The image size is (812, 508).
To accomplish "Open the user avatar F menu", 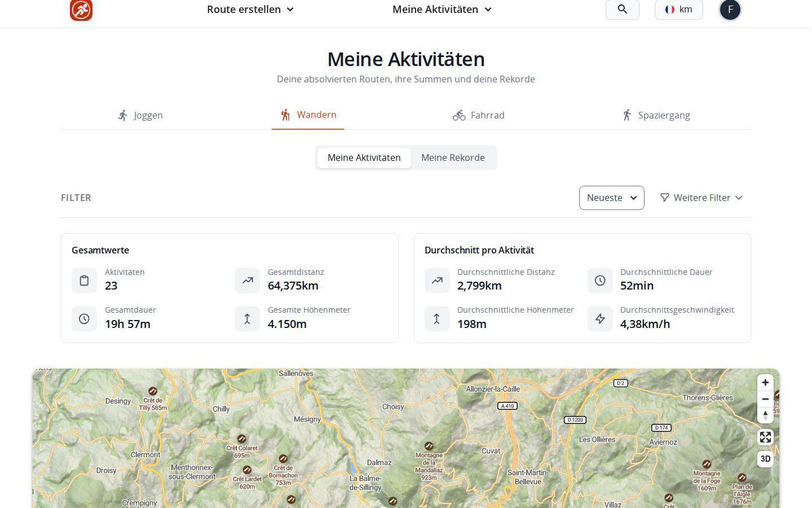I will 730,9.
